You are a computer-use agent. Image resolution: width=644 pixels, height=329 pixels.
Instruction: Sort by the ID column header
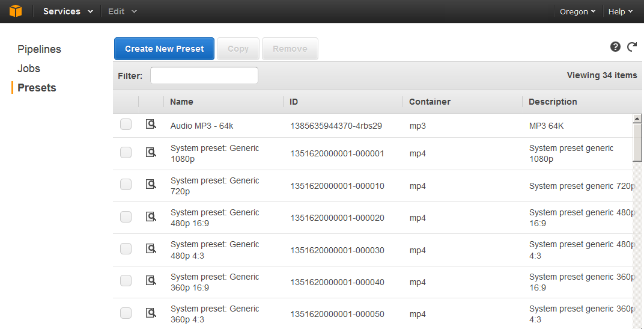pos(294,102)
